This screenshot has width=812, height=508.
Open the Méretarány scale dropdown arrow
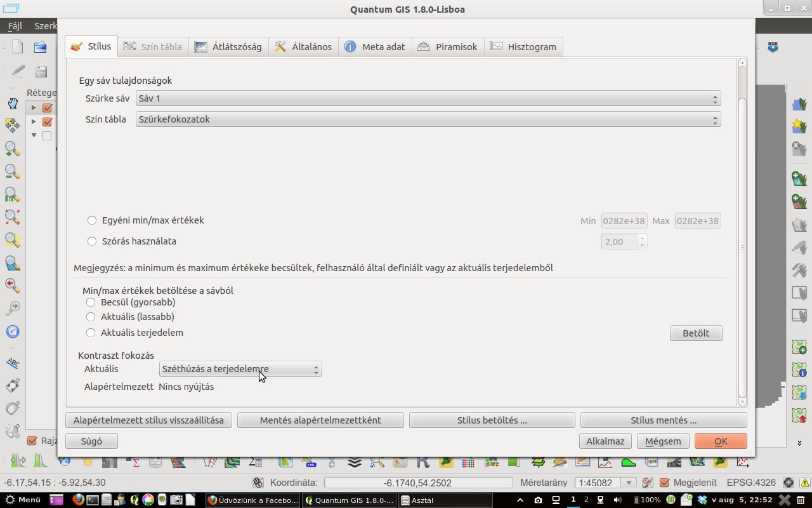629,483
